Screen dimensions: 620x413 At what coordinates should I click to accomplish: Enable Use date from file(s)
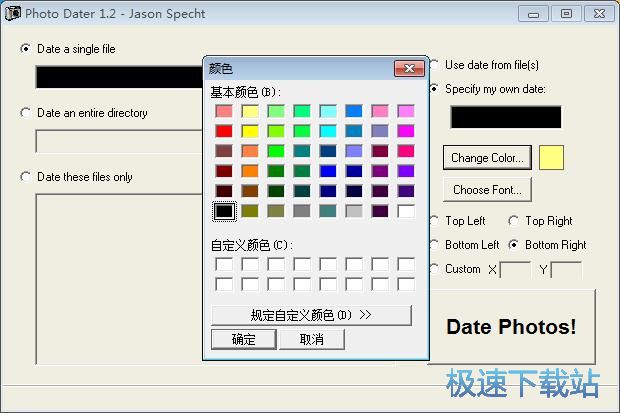tap(434, 65)
